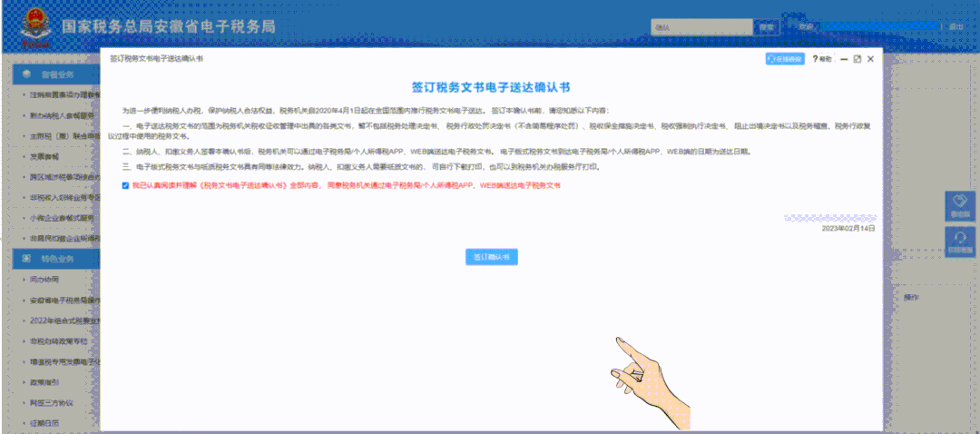Close the 签订税务文书电子送达确认书 dialog
Screen dimensions: 980x434
point(870,58)
